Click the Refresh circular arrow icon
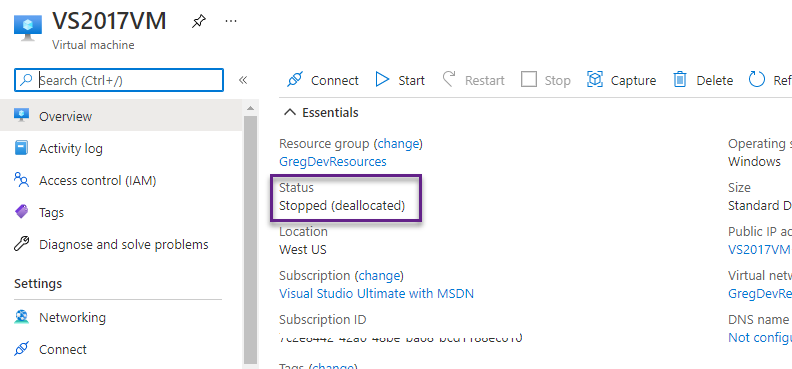The image size is (792, 369). click(757, 80)
